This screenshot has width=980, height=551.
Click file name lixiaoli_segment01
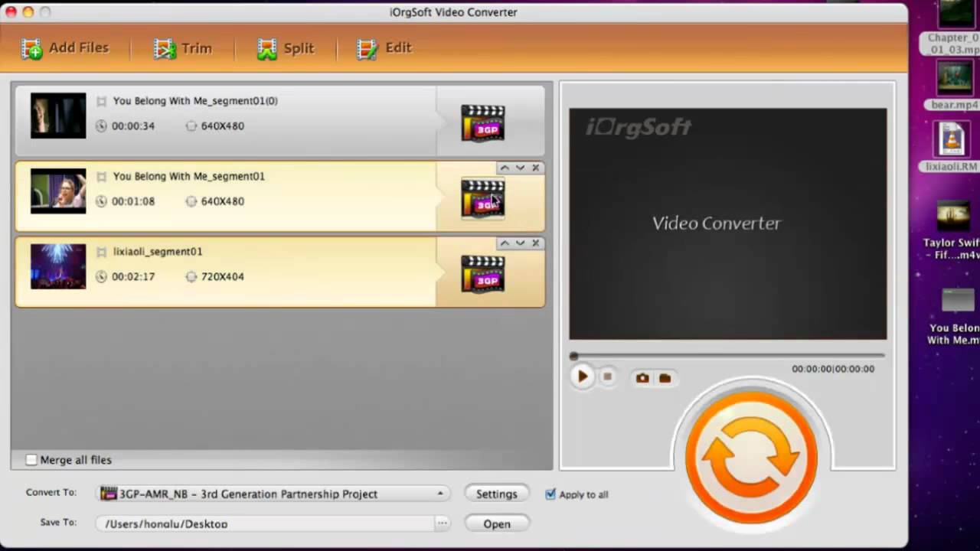[x=158, y=252]
